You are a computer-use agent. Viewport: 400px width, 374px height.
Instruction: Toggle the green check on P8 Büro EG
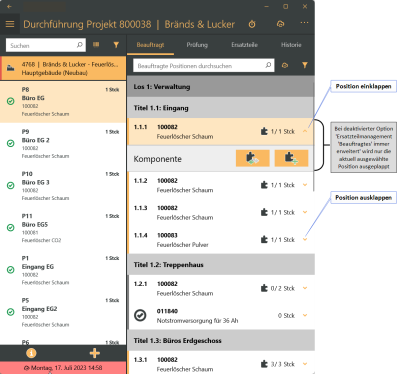tap(11, 101)
